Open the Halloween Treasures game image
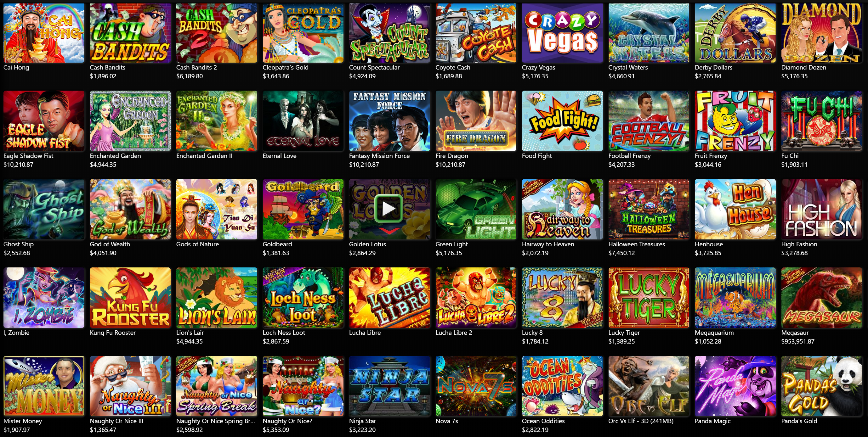868x437 pixels. tap(649, 209)
